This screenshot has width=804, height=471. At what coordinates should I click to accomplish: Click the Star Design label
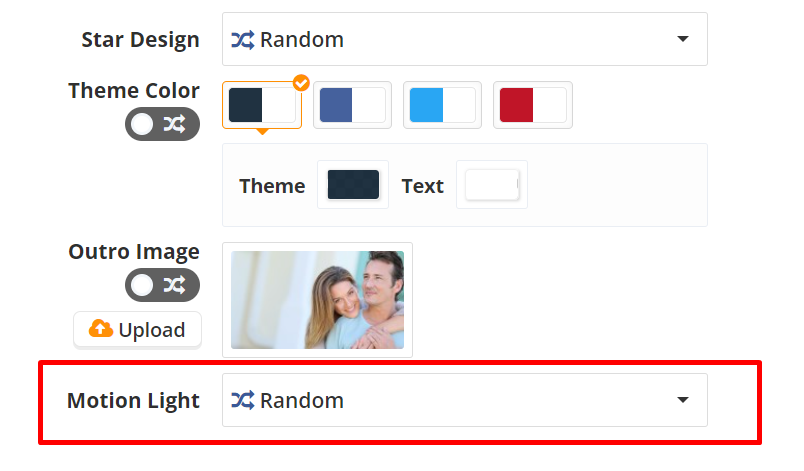(x=140, y=40)
